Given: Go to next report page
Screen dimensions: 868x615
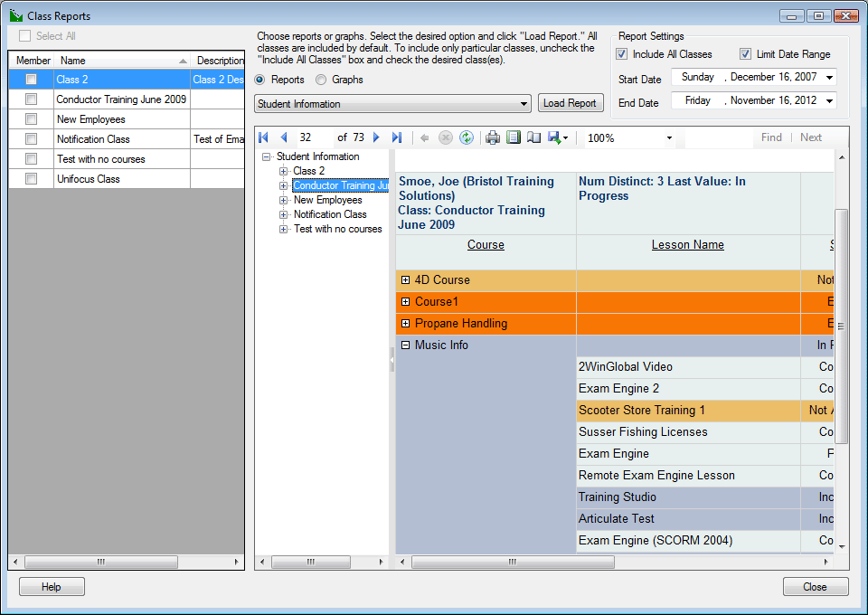Looking at the screenshot, I should point(376,137).
